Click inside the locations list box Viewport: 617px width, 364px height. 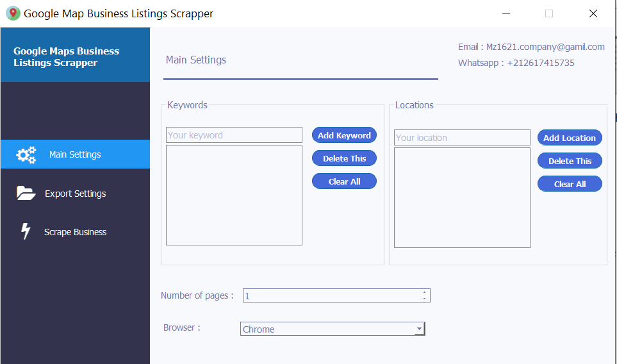pos(462,197)
